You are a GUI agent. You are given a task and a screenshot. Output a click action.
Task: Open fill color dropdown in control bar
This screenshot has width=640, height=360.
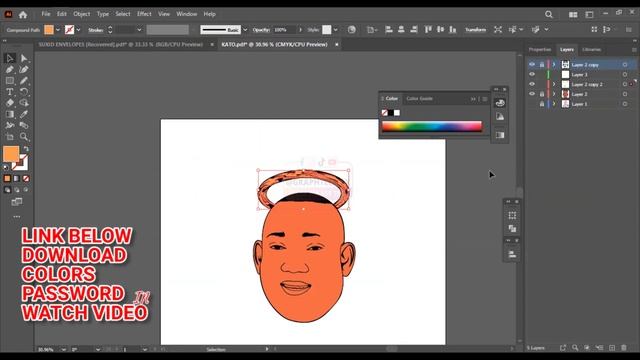tap(58, 30)
